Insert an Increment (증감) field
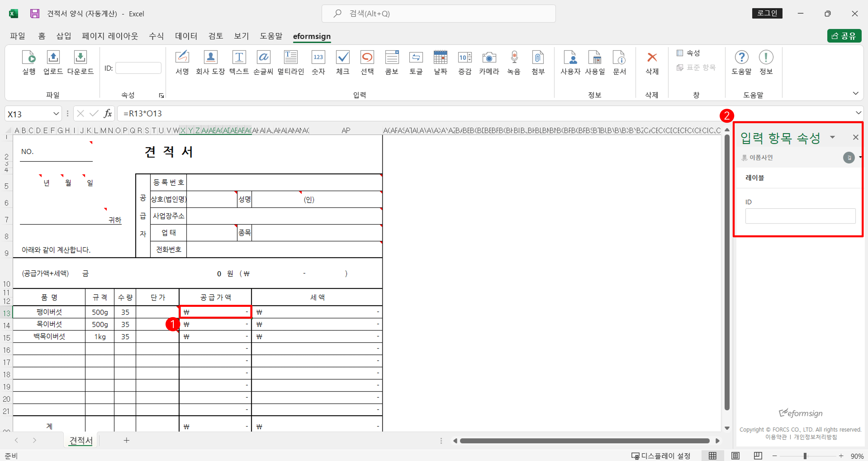868x461 pixels. click(x=465, y=62)
